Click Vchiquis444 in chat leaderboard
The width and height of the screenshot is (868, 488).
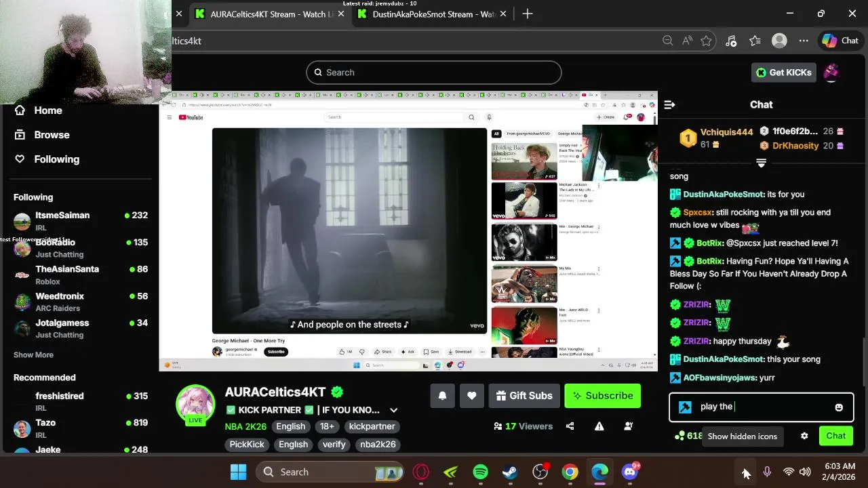[726, 132]
